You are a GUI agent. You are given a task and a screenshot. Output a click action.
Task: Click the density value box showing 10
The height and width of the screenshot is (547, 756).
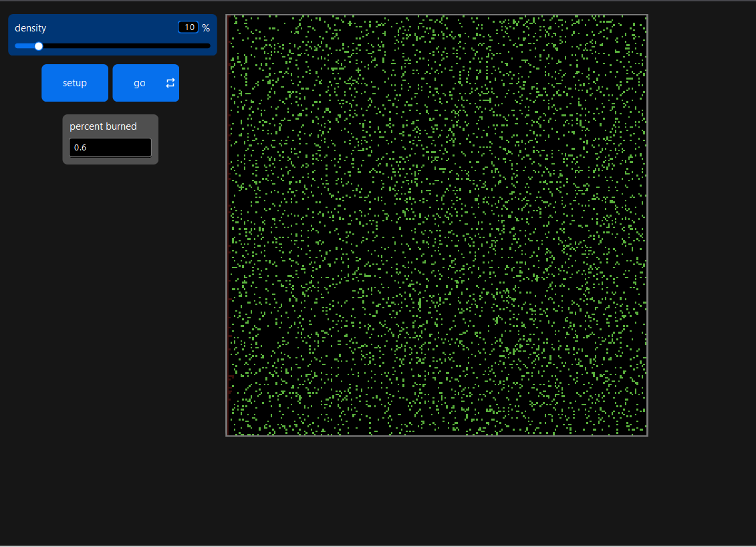tap(188, 27)
